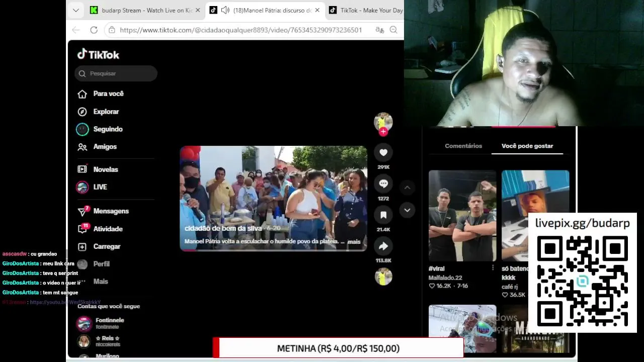The image size is (644, 362).
Task: Click the "livepix.gg/budarp" text
Action: 583,223
